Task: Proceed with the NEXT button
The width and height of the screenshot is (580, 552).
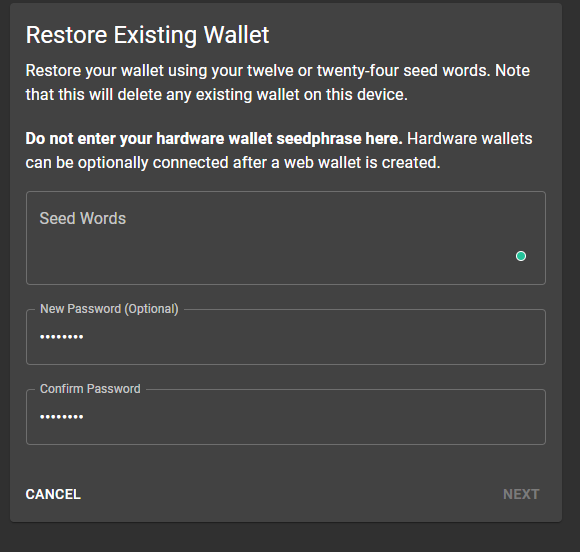Action: [x=521, y=494]
